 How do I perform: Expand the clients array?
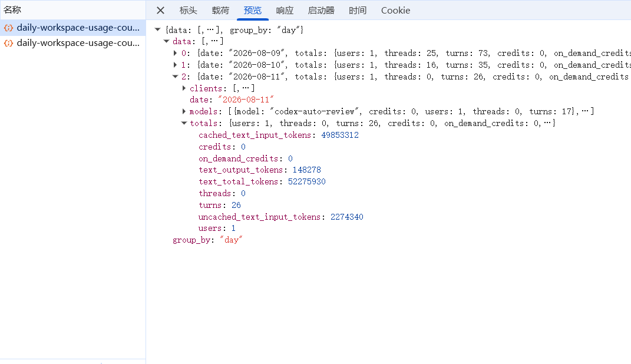click(184, 88)
